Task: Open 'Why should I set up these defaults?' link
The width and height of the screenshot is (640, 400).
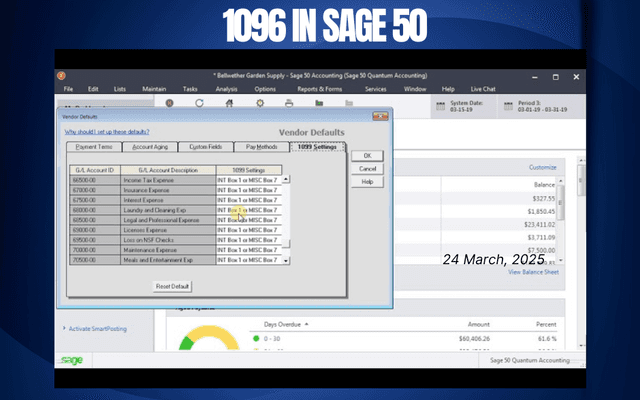Action: [107, 132]
